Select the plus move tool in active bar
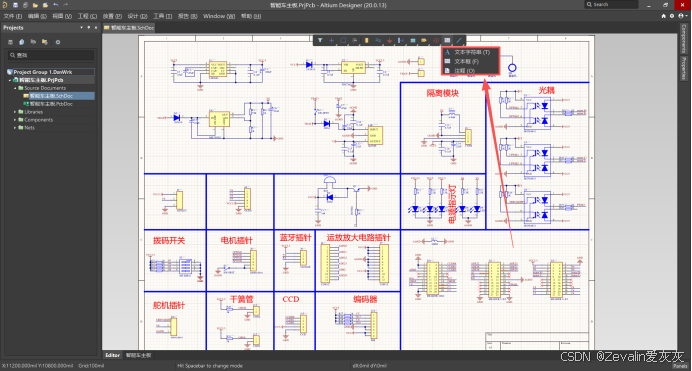This screenshot has height=371, width=692. pyautogui.click(x=331, y=40)
